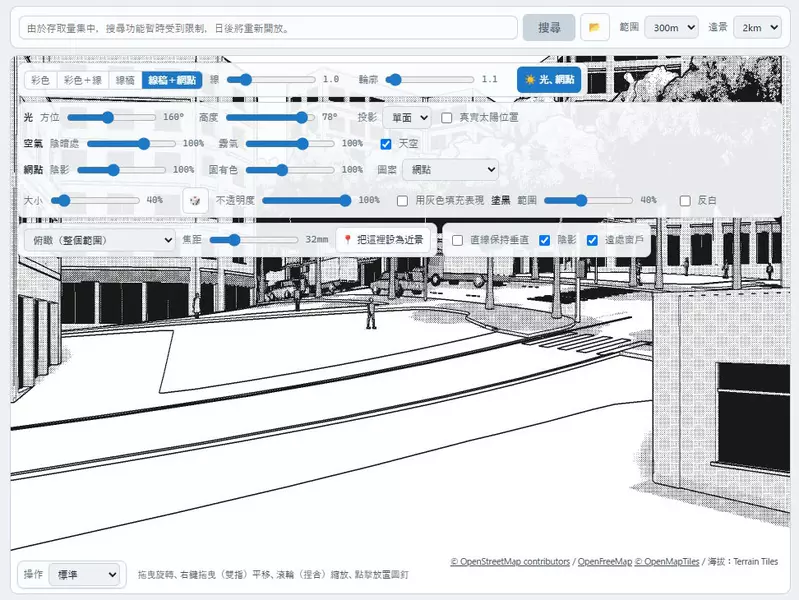799x600 pixels.
Task: Open the 操作 標準 dropdown
Action: [x=84, y=575]
